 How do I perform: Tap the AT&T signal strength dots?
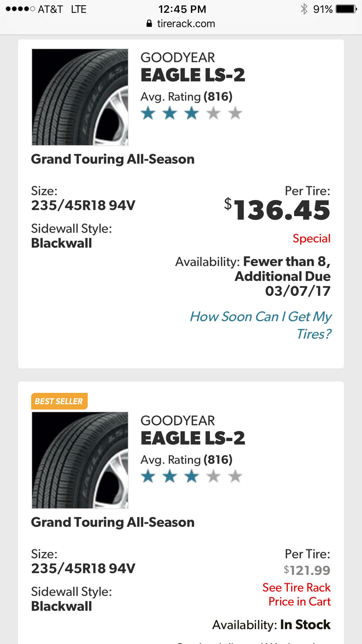[20, 9]
